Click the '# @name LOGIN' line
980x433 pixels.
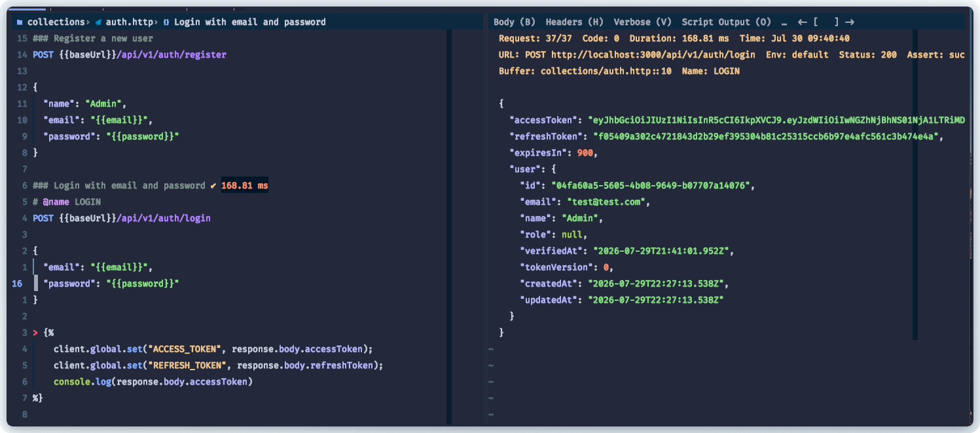(67, 202)
